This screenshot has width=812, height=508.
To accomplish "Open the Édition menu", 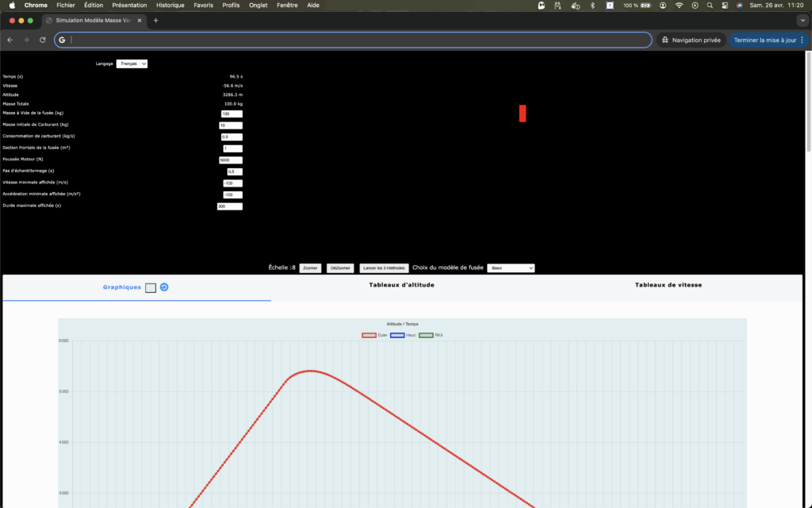I will click(x=94, y=6).
